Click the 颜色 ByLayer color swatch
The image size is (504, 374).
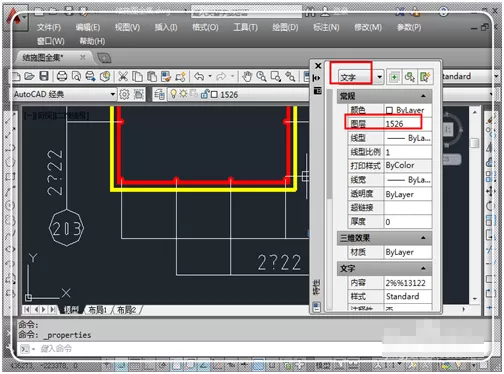(x=389, y=110)
